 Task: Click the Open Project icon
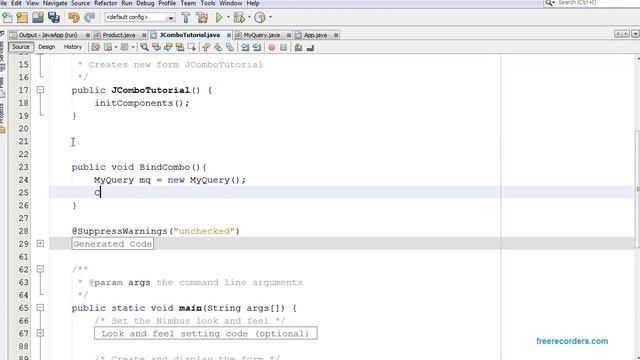[38, 18]
